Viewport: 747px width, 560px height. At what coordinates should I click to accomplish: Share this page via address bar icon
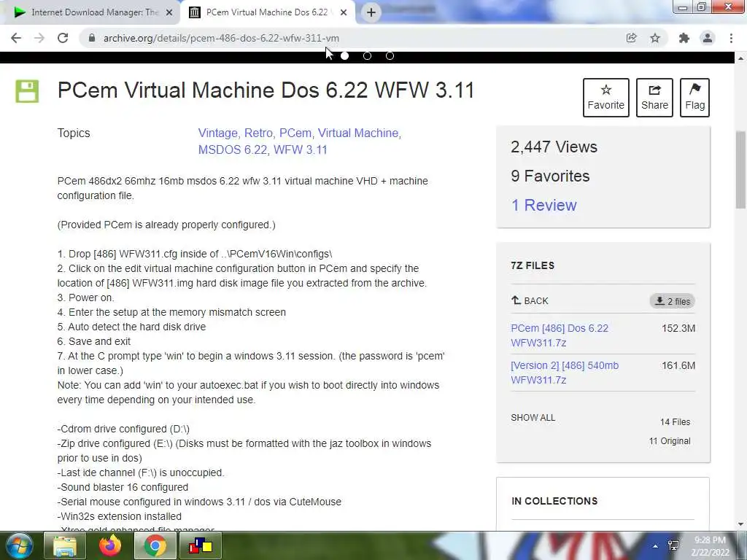click(631, 38)
